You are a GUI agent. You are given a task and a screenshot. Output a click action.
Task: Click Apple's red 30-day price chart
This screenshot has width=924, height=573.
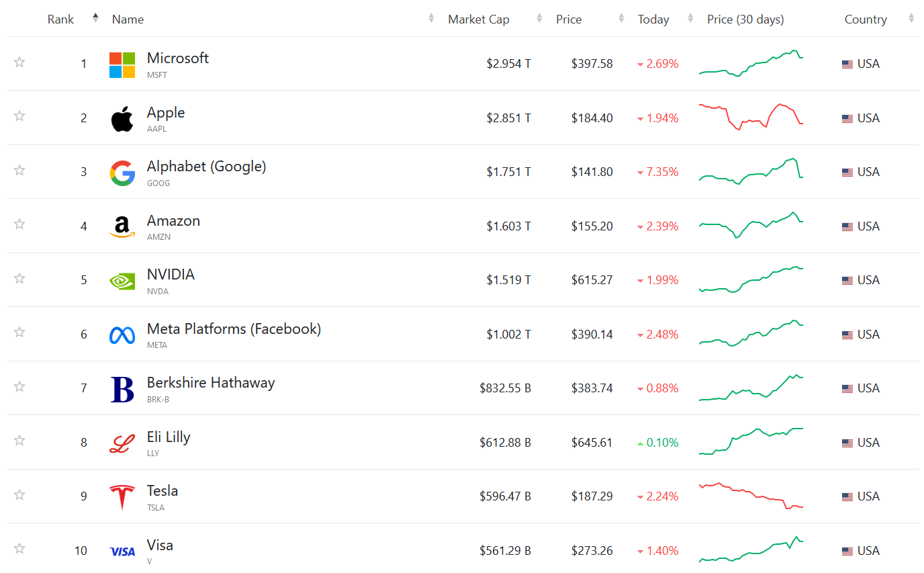tap(751, 117)
